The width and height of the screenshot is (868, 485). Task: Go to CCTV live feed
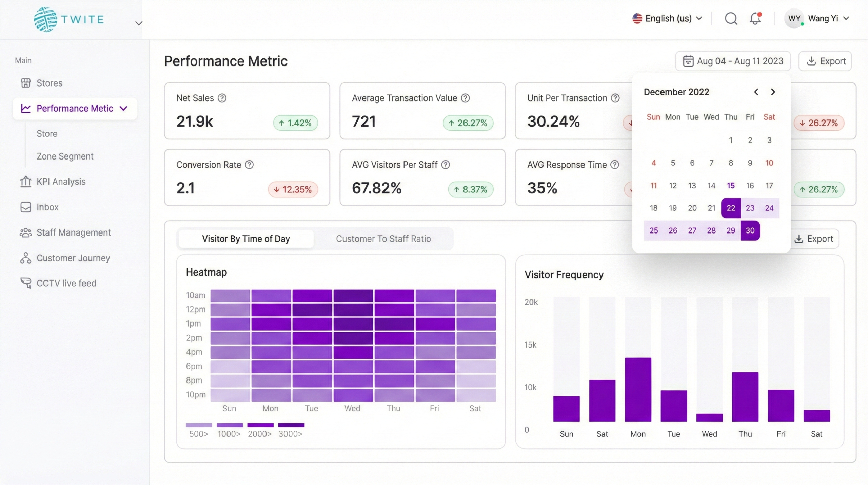[x=66, y=283]
